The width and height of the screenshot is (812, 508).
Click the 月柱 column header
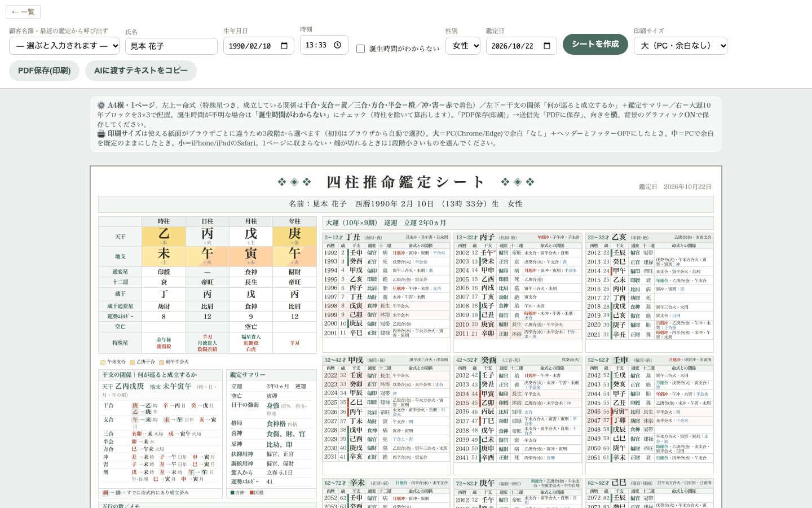[251, 222]
